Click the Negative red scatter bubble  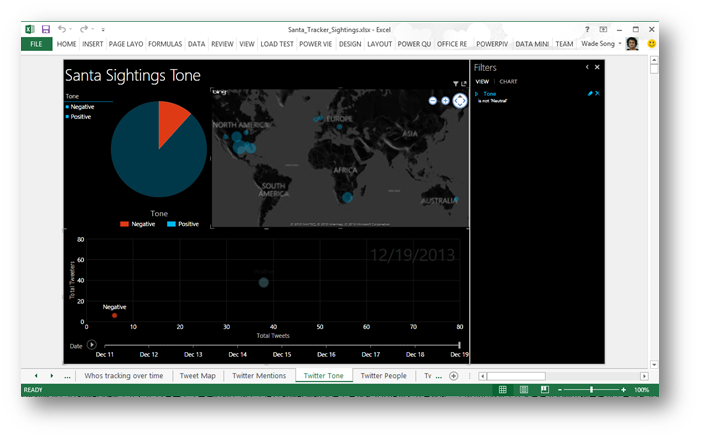click(114, 316)
